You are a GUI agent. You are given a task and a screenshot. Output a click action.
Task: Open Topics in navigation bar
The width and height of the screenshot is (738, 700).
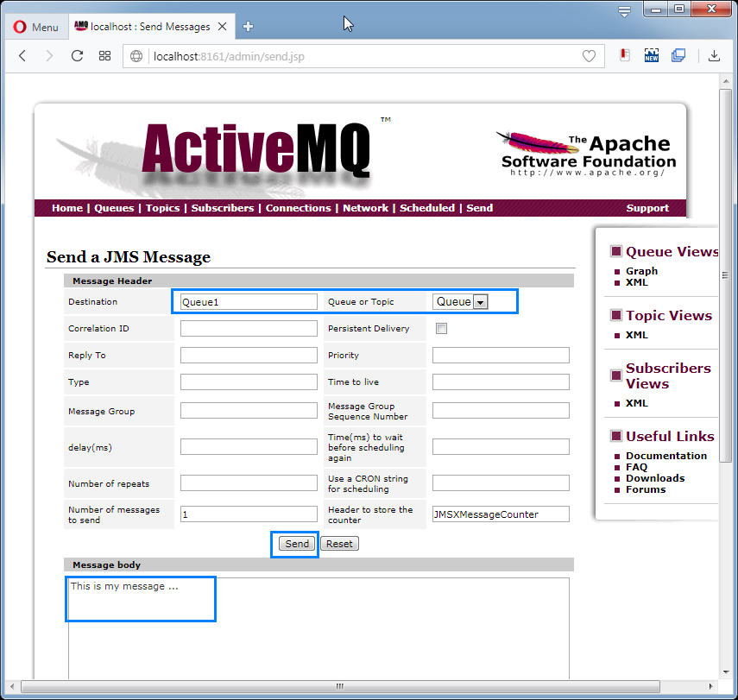pos(162,208)
